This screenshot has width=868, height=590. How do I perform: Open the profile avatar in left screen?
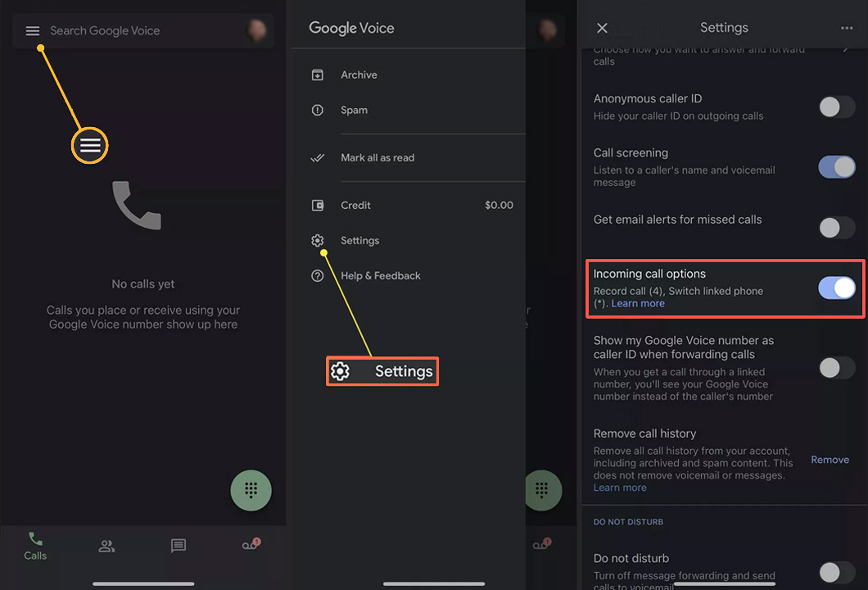click(x=255, y=30)
